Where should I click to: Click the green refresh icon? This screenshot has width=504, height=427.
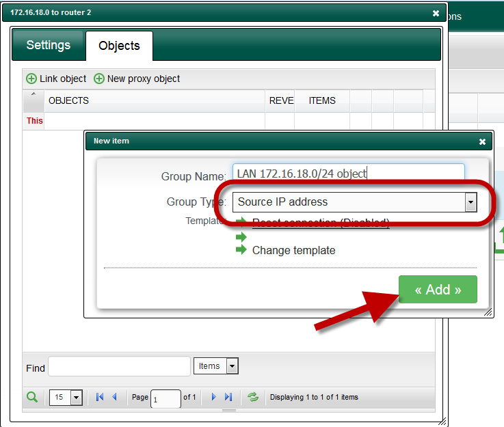253,397
